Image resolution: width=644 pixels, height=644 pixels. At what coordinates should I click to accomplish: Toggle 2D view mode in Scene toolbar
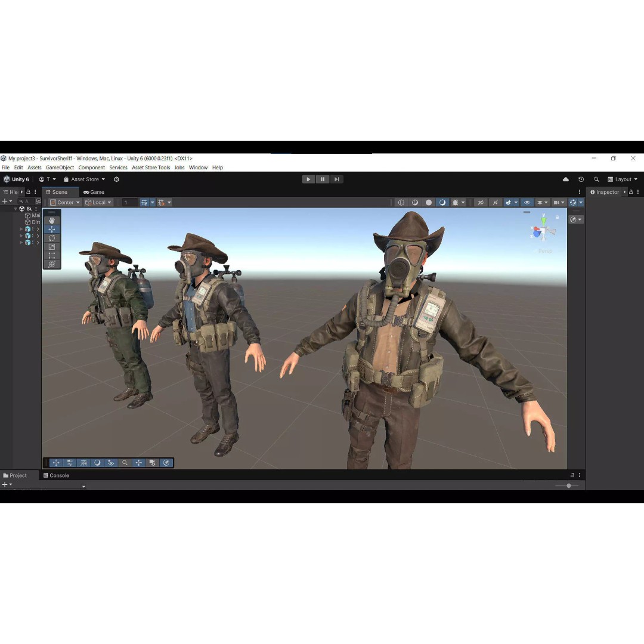[x=481, y=203]
